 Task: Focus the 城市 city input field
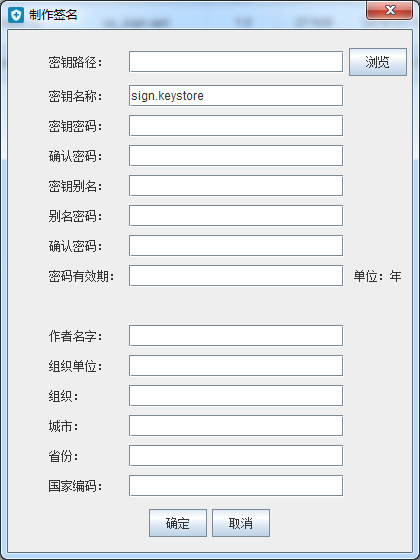click(x=236, y=425)
